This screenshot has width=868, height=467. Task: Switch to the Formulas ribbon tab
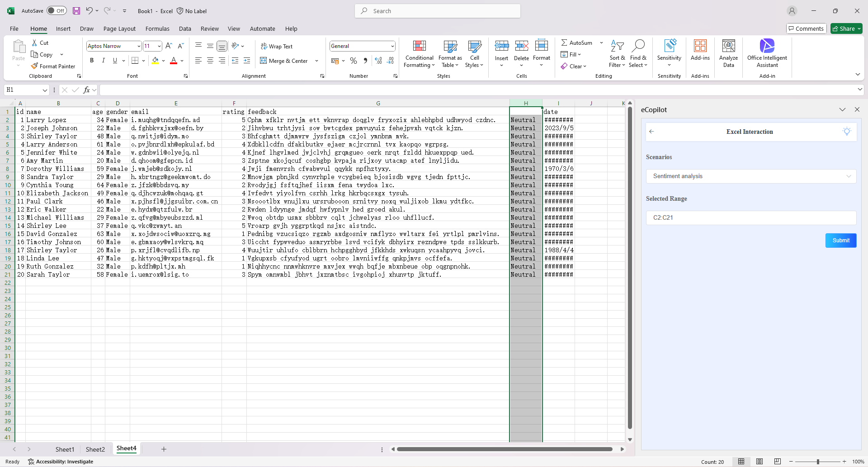pyautogui.click(x=157, y=28)
